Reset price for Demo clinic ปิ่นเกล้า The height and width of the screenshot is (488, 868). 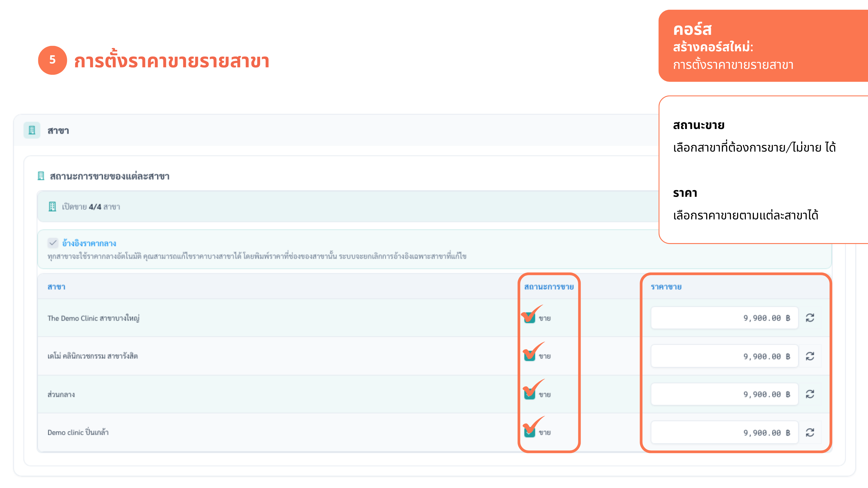(810, 432)
